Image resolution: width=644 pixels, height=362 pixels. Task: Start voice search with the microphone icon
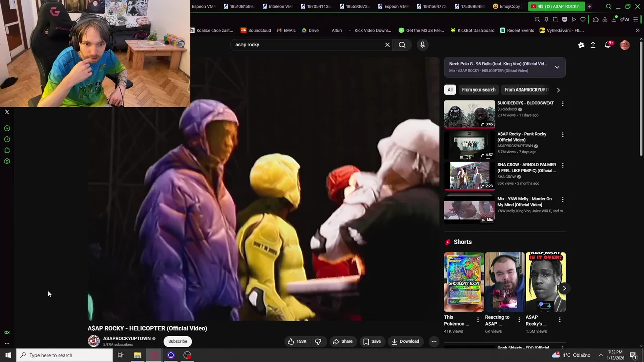(x=422, y=45)
